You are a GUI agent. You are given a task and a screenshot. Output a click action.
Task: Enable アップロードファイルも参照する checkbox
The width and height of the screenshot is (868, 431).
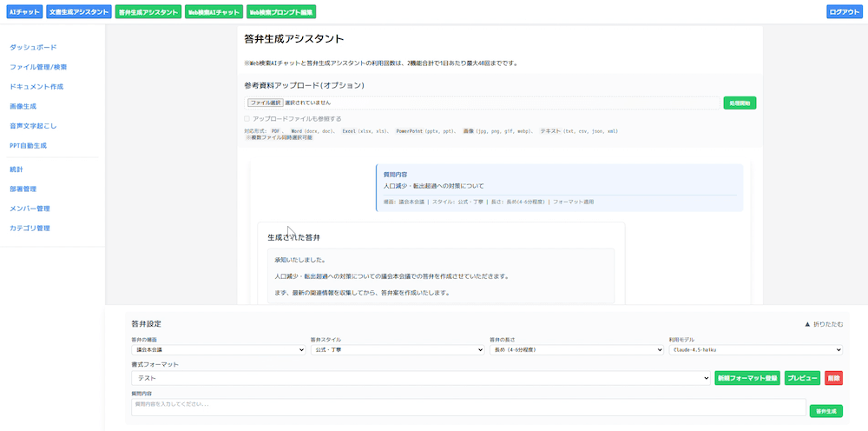click(x=247, y=118)
